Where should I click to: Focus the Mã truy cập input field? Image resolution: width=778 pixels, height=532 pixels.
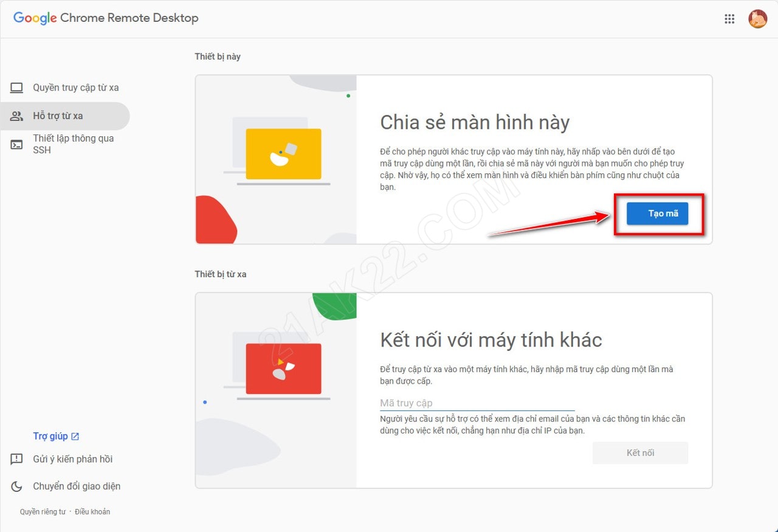[x=477, y=403]
